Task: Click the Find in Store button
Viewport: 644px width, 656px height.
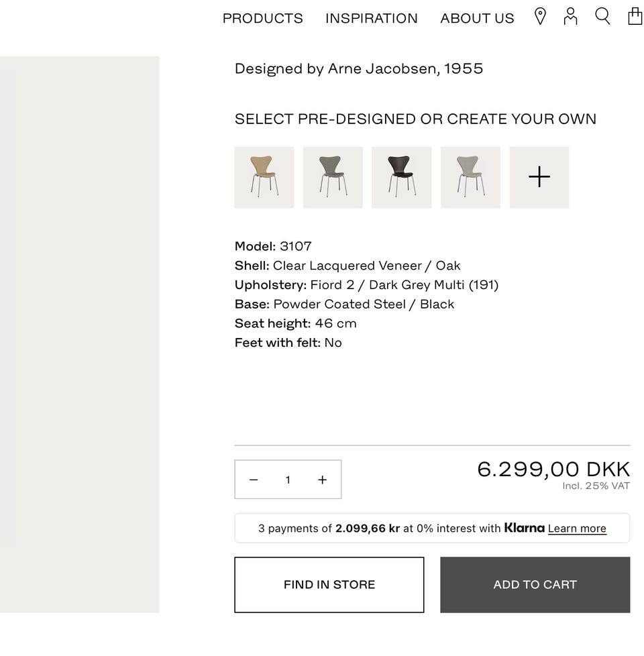Action: 329,585
